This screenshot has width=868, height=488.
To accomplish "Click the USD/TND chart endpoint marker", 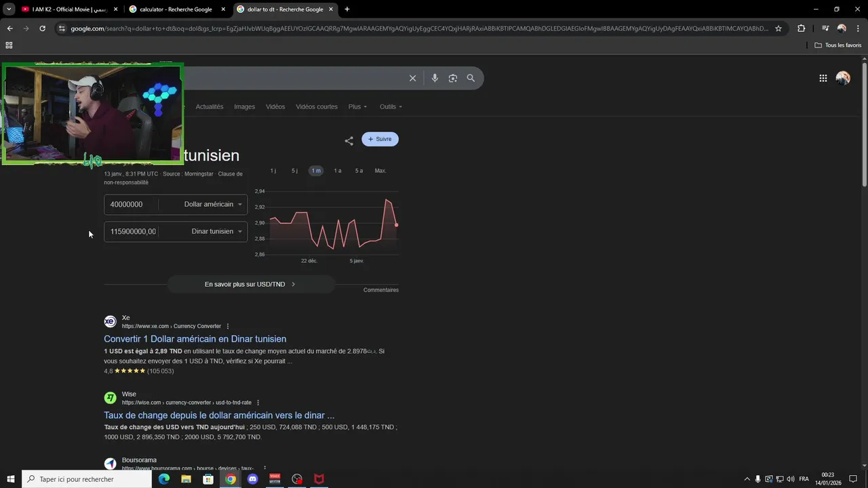I will pyautogui.click(x=397, y=225).
